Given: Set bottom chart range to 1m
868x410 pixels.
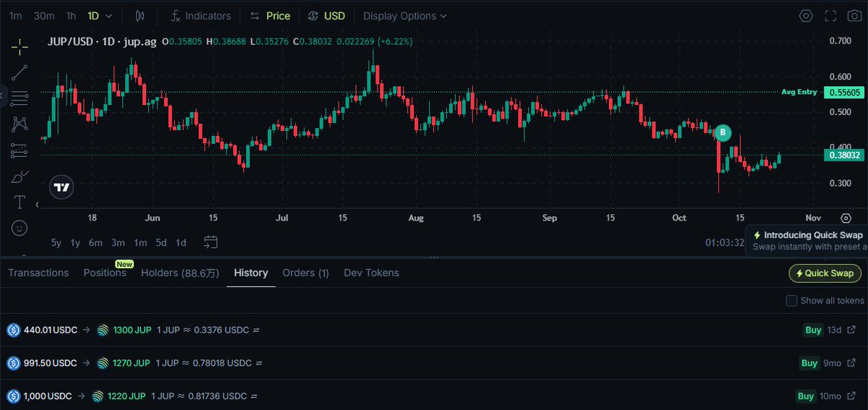Looking at the screenshot, I should coord(140,242).
